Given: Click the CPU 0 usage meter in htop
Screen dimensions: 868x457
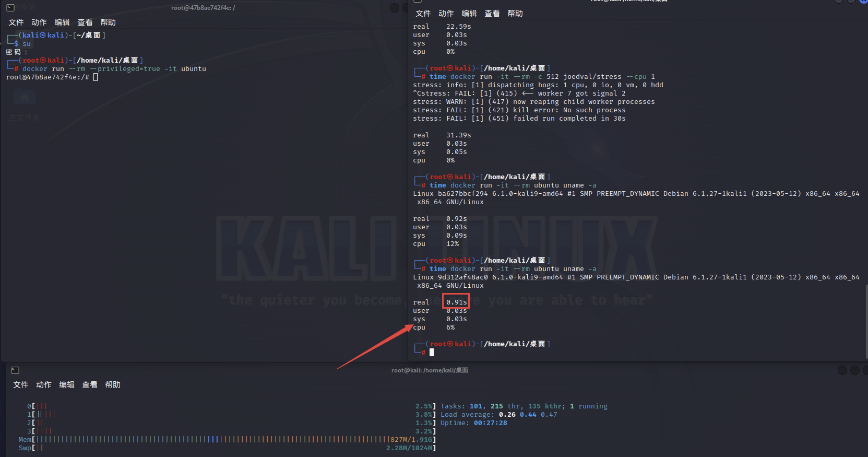Looking at the screenshot, I should click(x=232, y=406).
